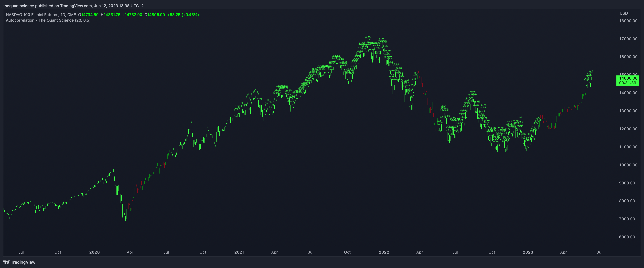Click the 2021 year label on time axis
This screenshot has width=644, height=268.
pyautogui.click(x=239, y=252)
